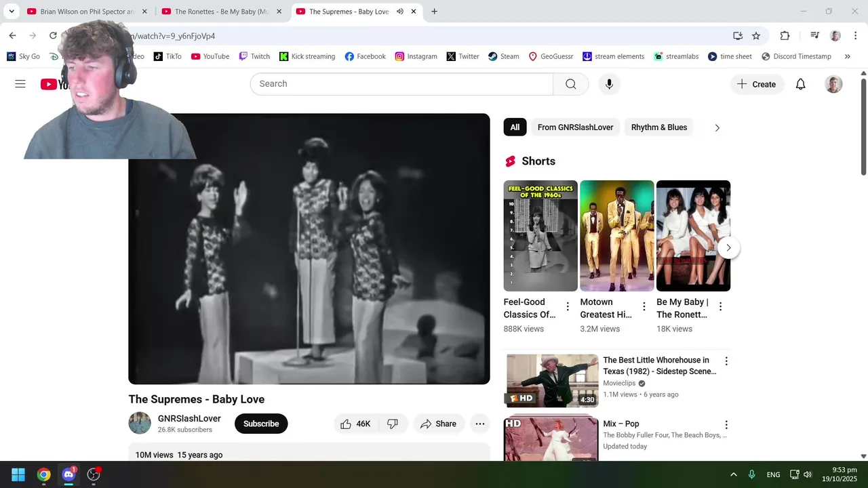Open GNRSlashLover channel name link
Viewport: 868px width, 488px height.
click(x=189, y=418)
